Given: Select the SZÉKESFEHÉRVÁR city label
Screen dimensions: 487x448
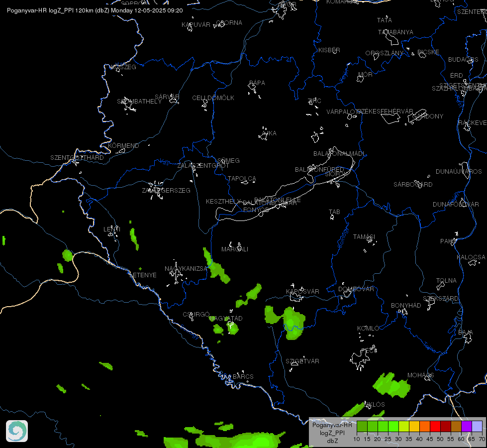Looking at the screenshot, I should (x=385, y=112).
